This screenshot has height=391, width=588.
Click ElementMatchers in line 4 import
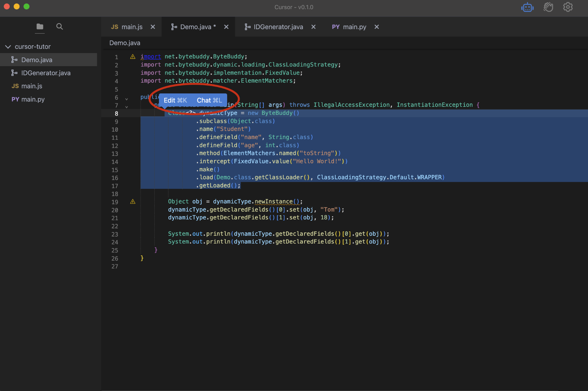[267, 81]
